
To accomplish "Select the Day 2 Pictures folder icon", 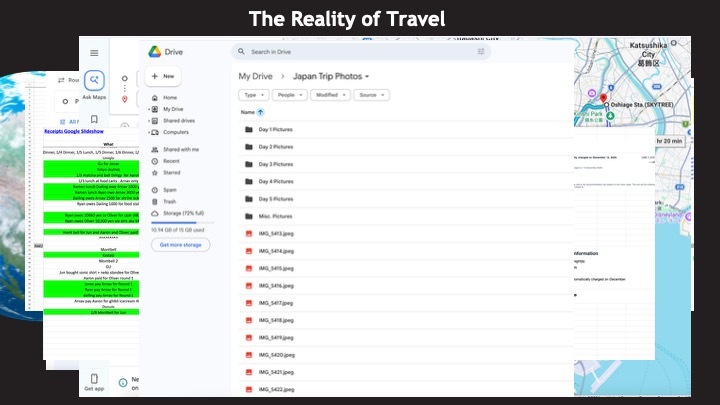I will point(249,147).
